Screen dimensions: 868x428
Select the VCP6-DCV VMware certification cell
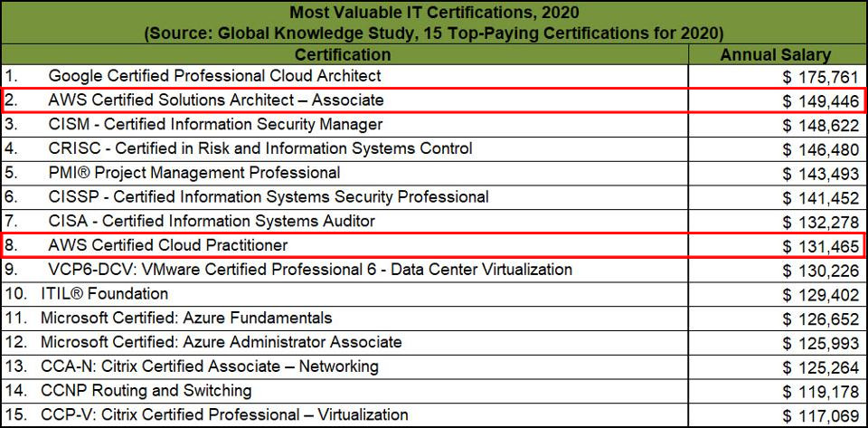point(344,270)
